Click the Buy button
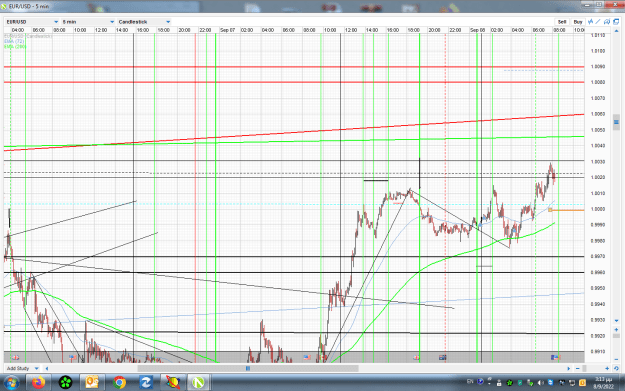 click(x=578, y=22)
